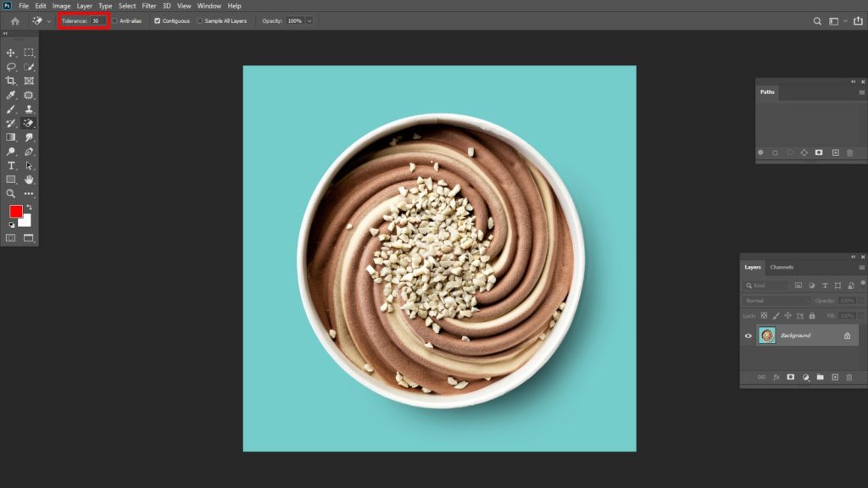The height and width of the screenshot is (488, 868).
Task: Select the Rectangle shape tool
Action: (10, 180)
